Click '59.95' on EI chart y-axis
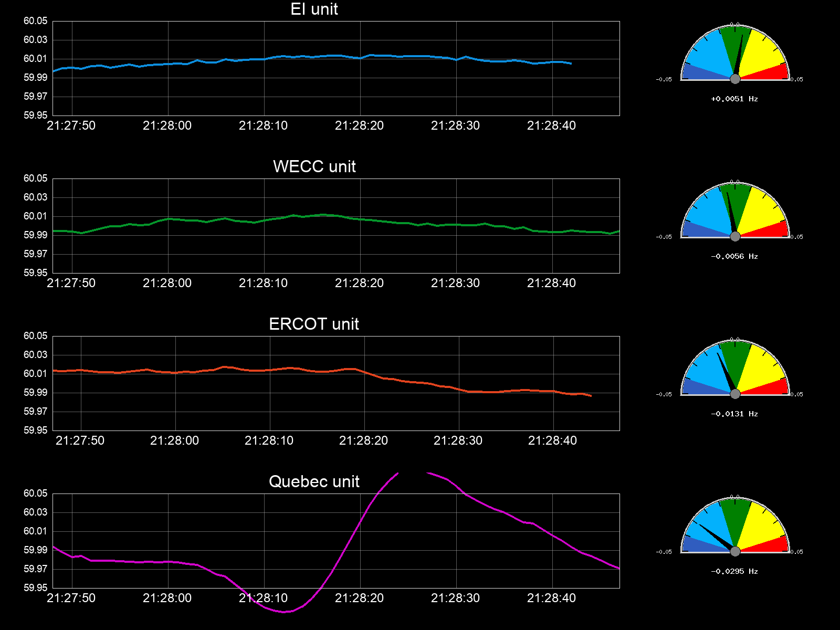The height and width of the screenshot is (630, 840). coord(35,115)
